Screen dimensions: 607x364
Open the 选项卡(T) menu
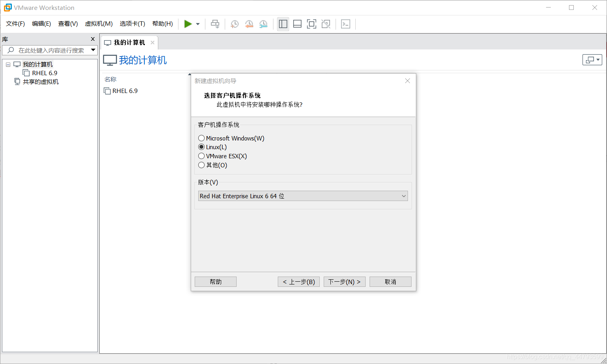tap(133, 24)
